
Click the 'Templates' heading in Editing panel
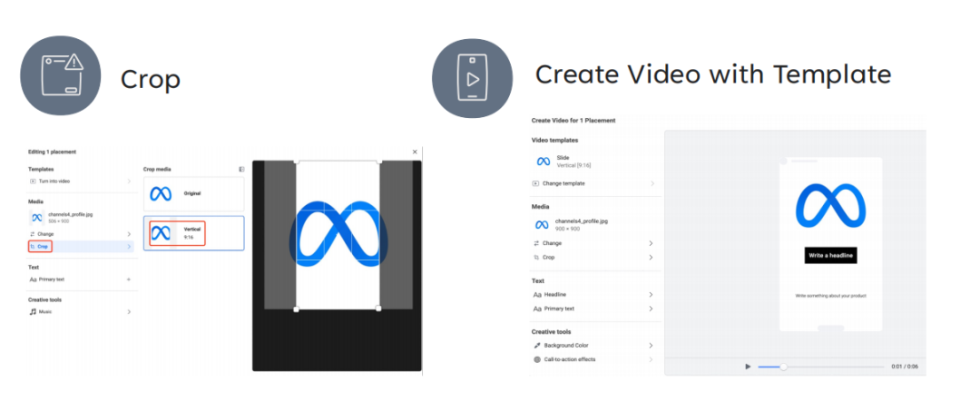pyautogui.click(x=41, y=169)
